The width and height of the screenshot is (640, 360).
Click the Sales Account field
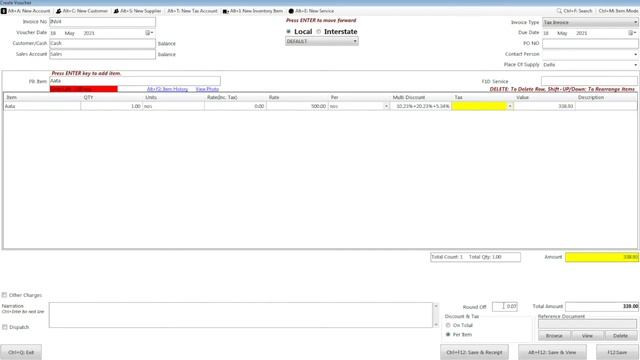(102, 54)
